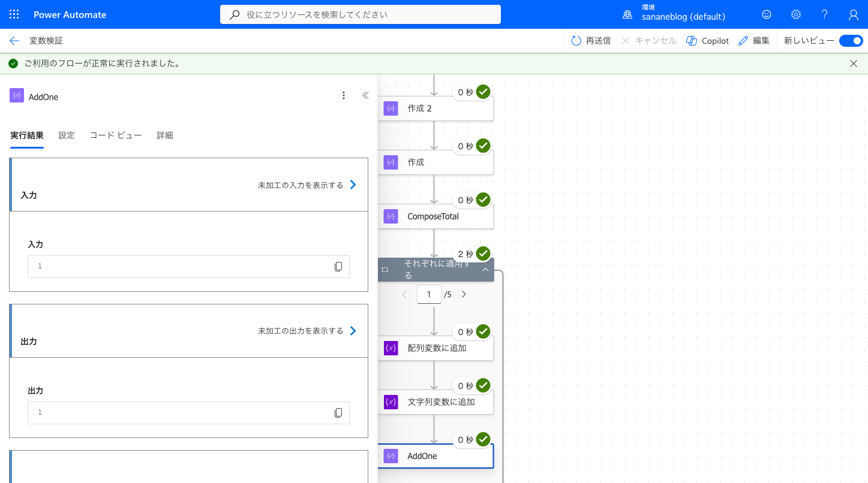Click the 変数検証 flow name
Image resolution: width=868 pixels, height=483 pixels.
click(x=46, y=41)
